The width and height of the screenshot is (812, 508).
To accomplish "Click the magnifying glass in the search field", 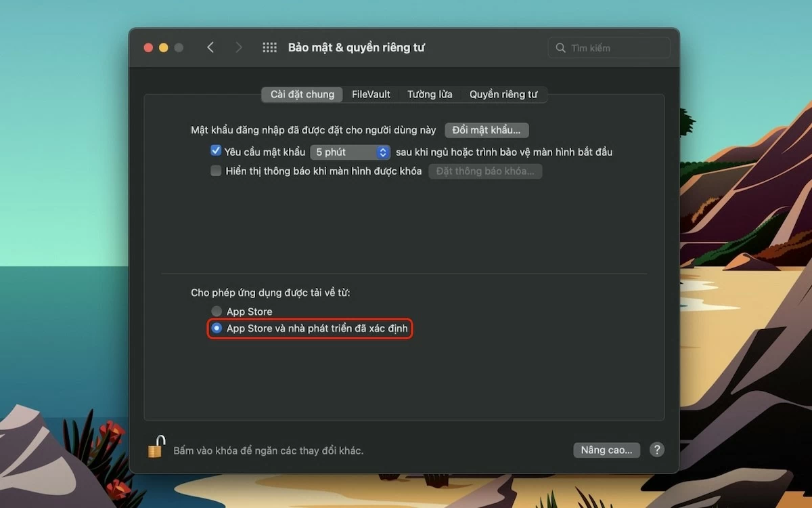I will coord(560,47).
